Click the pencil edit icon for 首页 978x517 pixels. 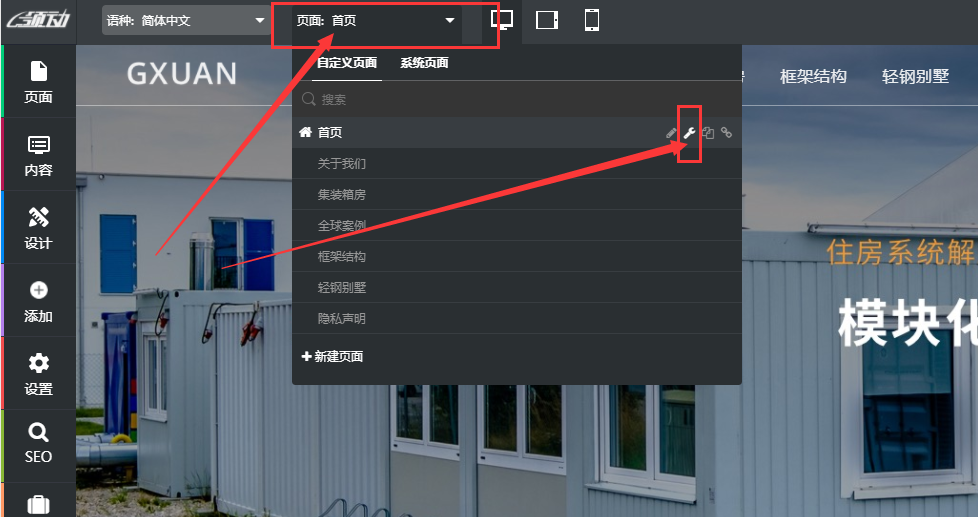click(671, 132)
